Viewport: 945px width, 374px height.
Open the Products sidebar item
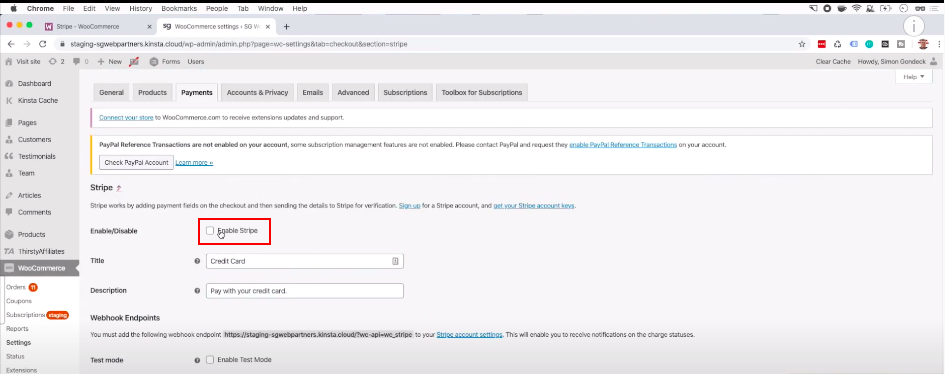point(31,234)
